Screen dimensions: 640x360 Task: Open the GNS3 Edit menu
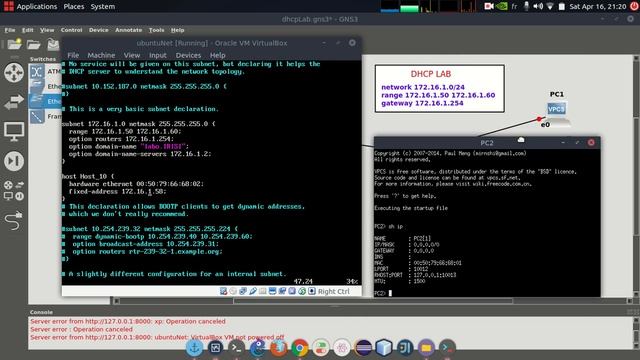pyautogui.click(x=27, y=30)
